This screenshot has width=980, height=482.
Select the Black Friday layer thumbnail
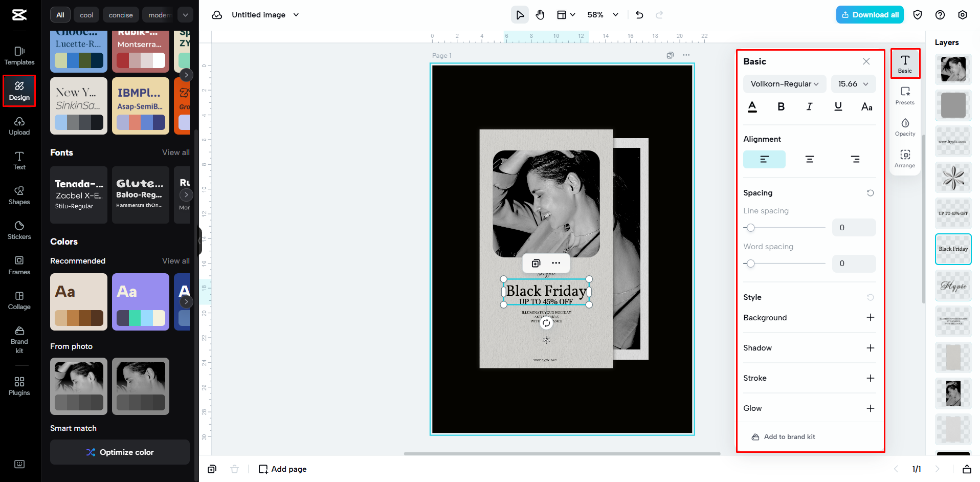click(952, 249)
